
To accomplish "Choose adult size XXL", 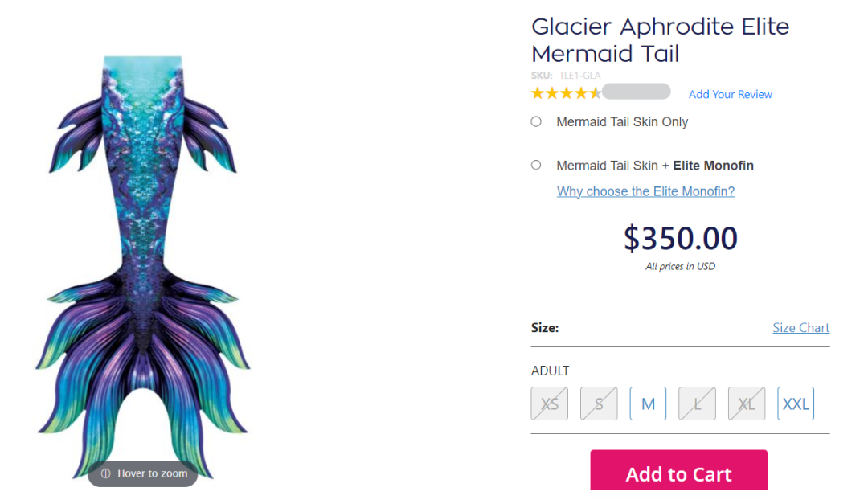I will click(796, 404).
